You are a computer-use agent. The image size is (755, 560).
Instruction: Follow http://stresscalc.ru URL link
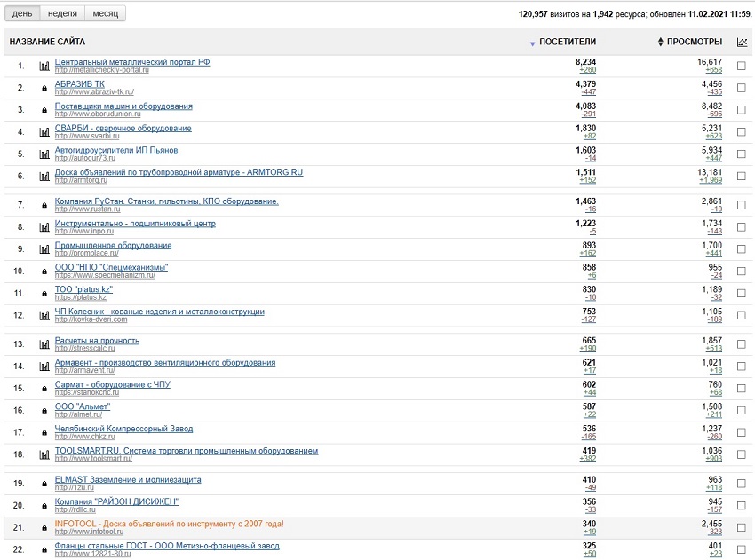click(84, 348)
